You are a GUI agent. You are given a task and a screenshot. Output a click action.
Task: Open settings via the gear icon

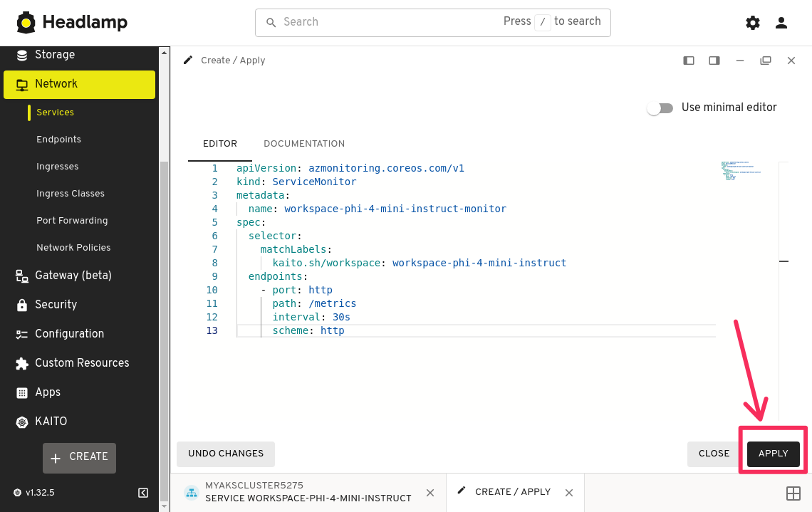pyautogui.click(x=752, y=23)
